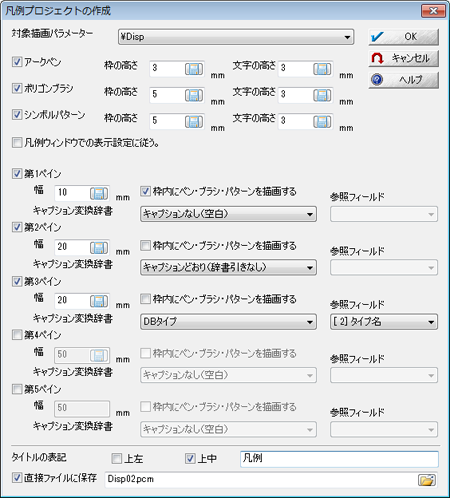Uncheck the アークペン checkbox
Image resolution: width=450 pixels, height=498 pixels.
(17, 62)
